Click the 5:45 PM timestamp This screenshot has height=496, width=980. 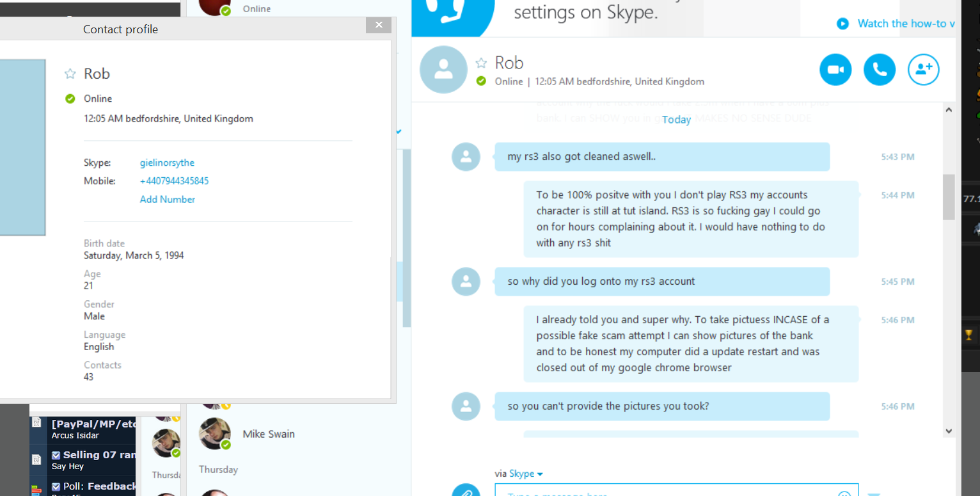897,282
